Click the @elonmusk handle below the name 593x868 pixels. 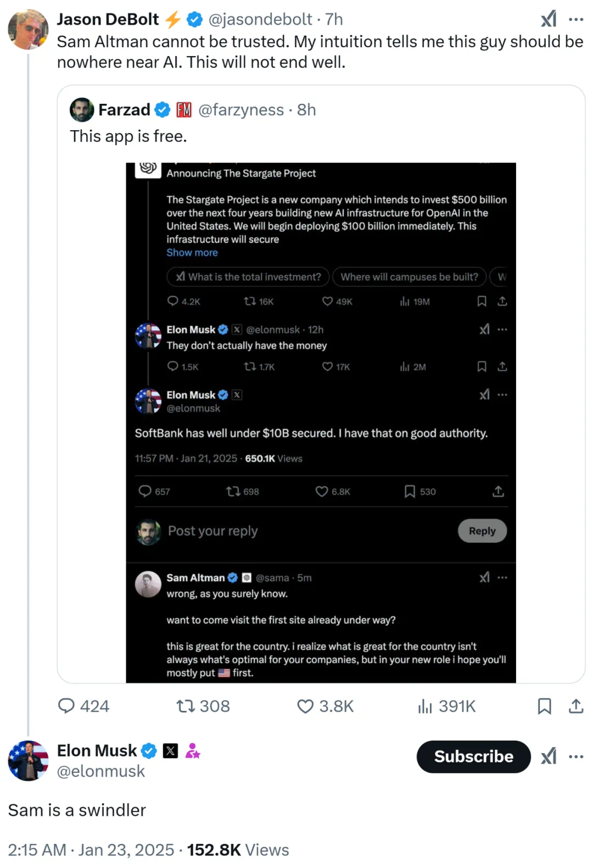(x=101, y=771)
